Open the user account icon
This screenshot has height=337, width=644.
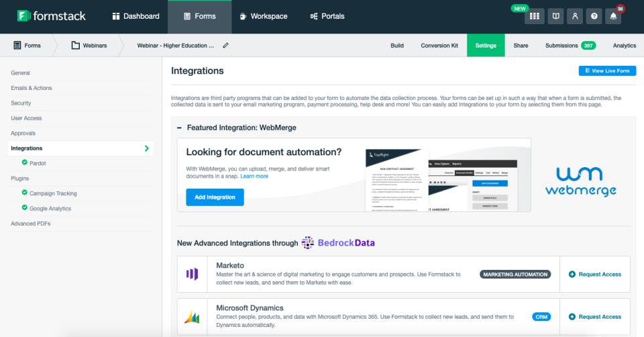coord(575,16)
